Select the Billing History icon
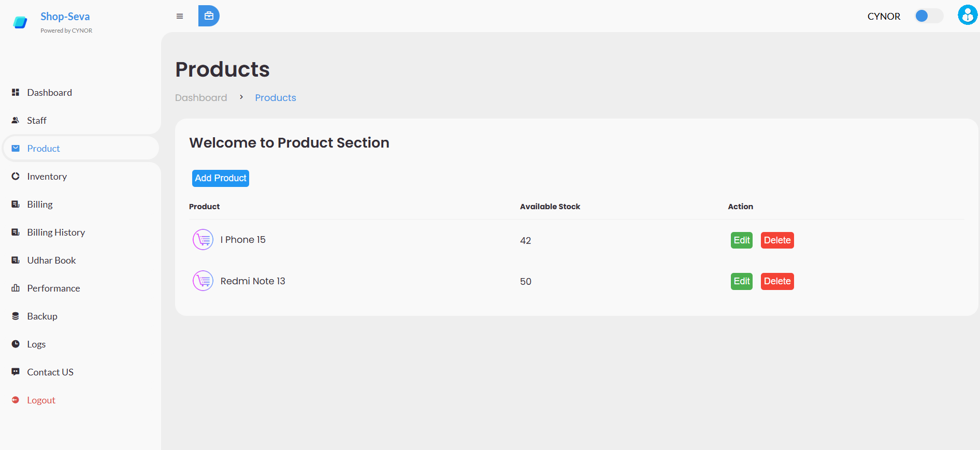Image resolution: width=980 pixels, height=450 pixels. (16, 232)
